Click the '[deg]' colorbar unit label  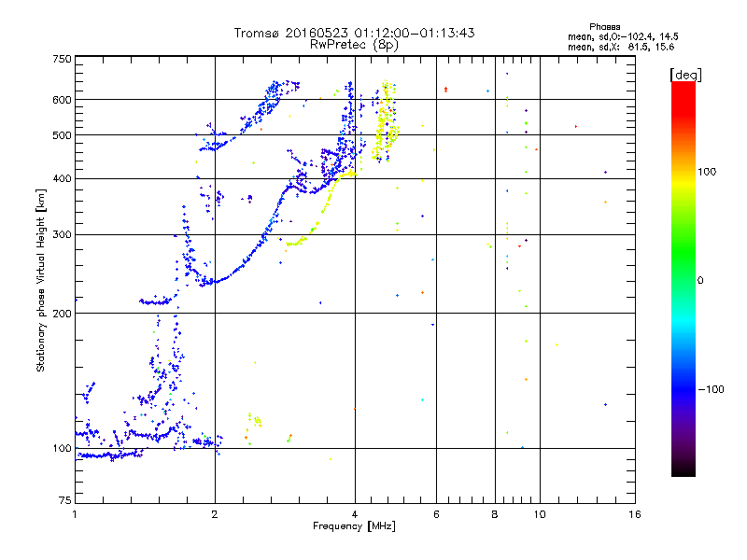click(x=685, y=75)
